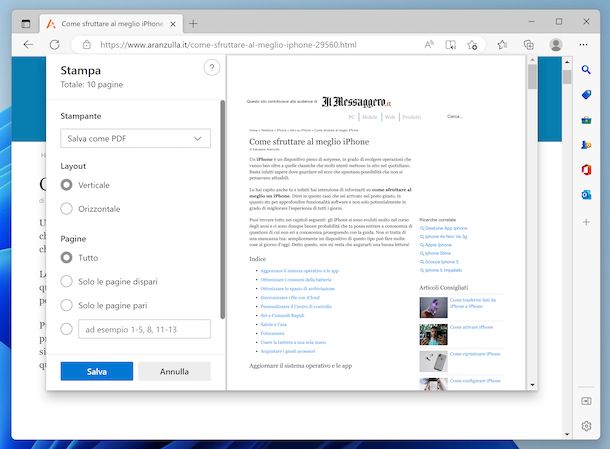Open the user profile avatar
Viewport: 610px width, 449px height.
556,45
